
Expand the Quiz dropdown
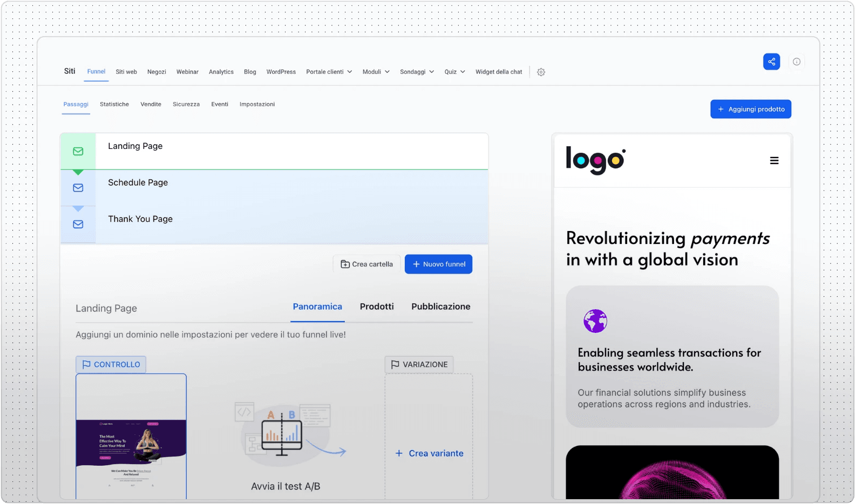(x=455, y=72)
